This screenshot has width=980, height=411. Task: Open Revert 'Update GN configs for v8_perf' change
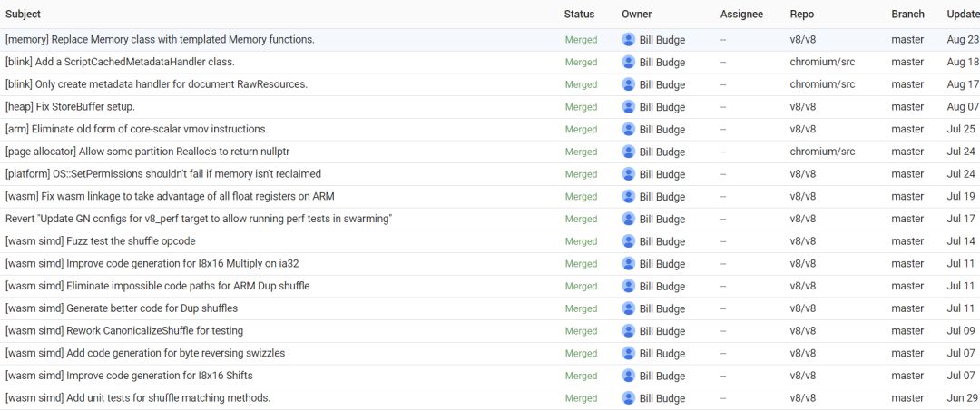pyautogui.click(x=199, y=220)
